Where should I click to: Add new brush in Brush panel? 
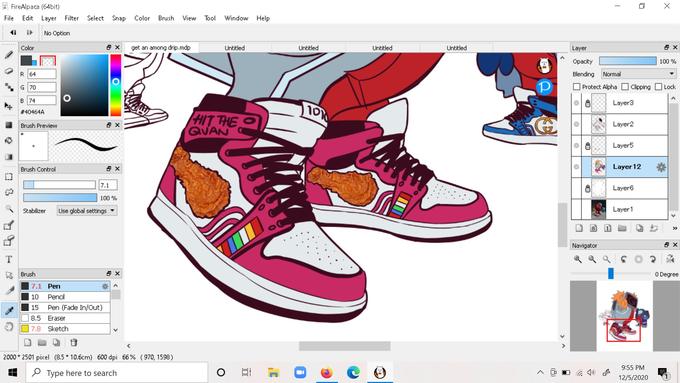(x=28, y=343)
